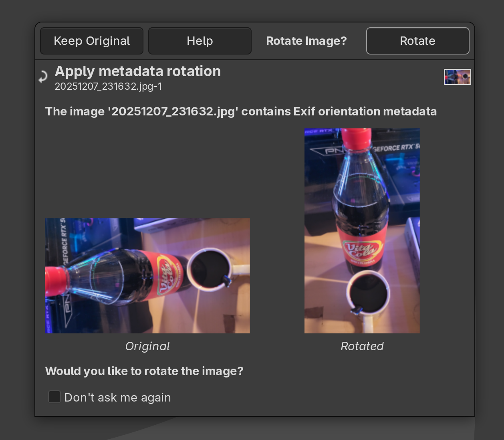Click the Rotated preview image

click(x=362, y=231)
